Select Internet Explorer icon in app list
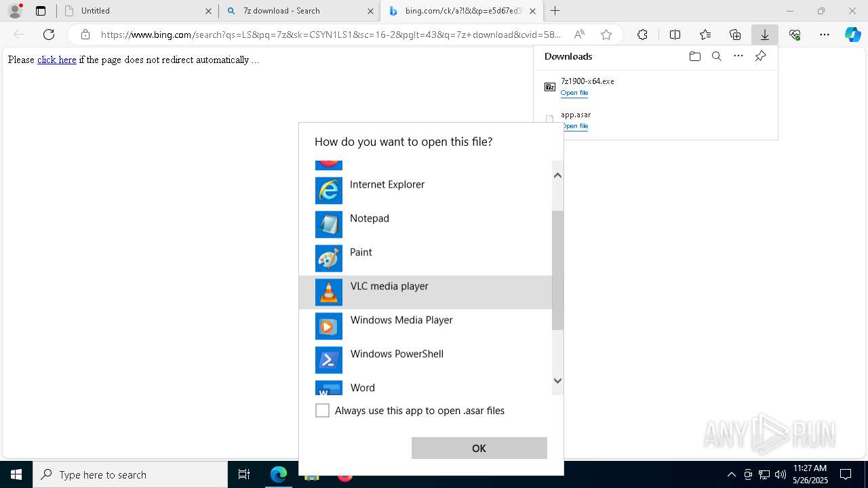 tap(329, 190)
